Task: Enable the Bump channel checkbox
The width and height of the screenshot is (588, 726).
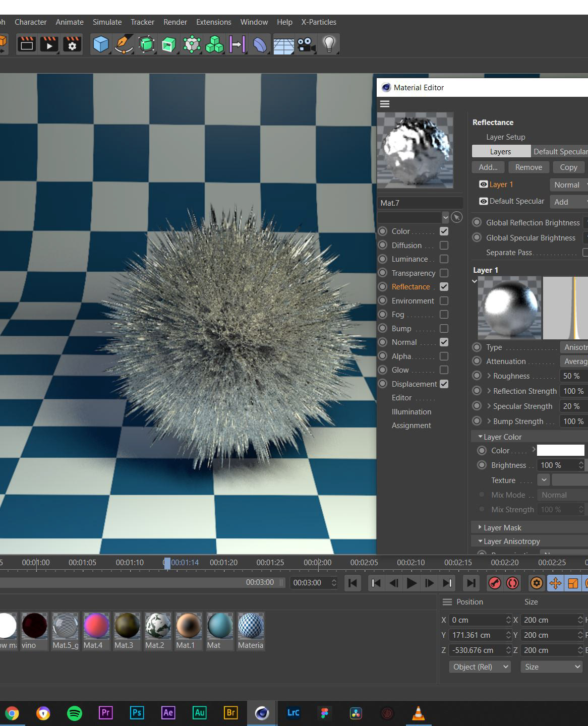Action: pos(444,328)
